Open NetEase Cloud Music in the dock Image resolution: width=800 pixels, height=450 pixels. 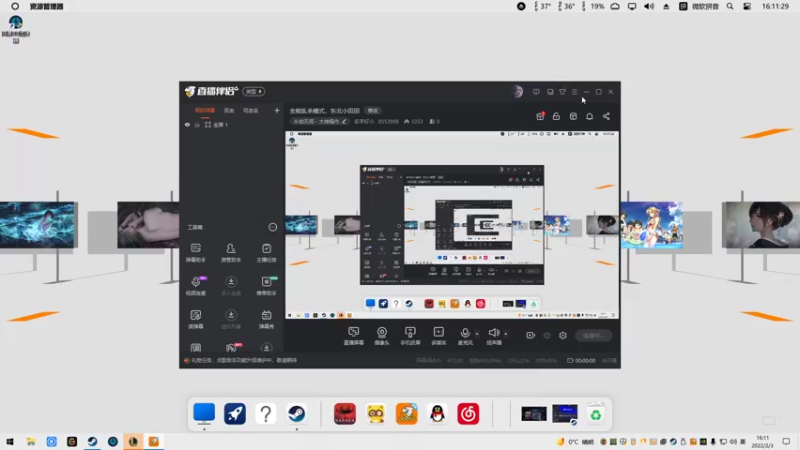(468, 414)
